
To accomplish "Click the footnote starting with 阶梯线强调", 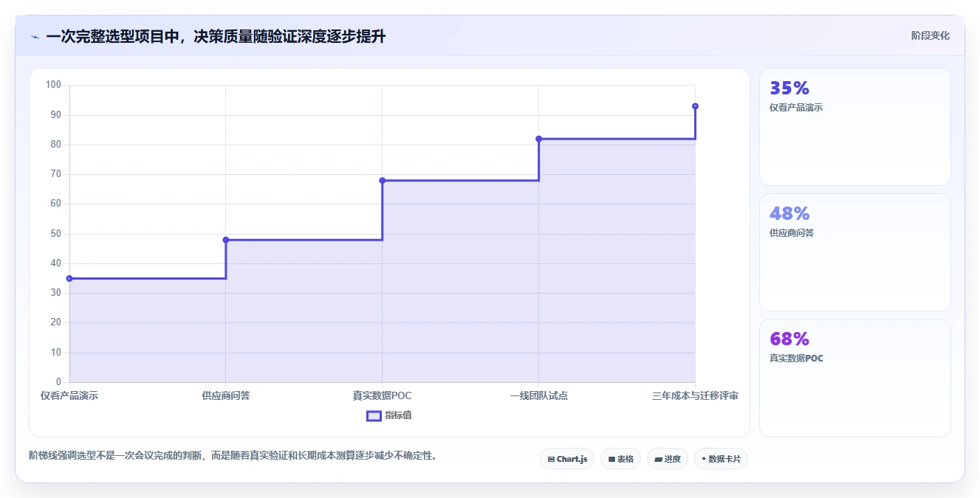I will tap(235, 456).
